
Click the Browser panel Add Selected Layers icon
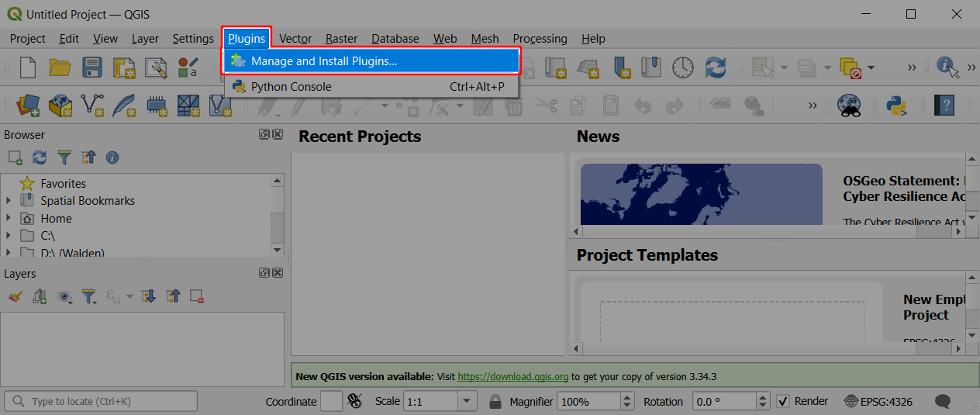click(x=16, y=157)
